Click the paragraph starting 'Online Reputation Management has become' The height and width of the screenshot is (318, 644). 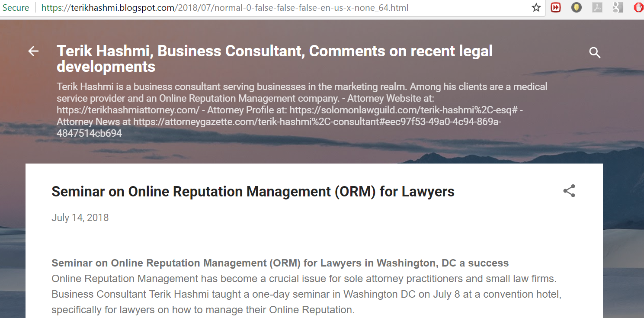[306, 294]
